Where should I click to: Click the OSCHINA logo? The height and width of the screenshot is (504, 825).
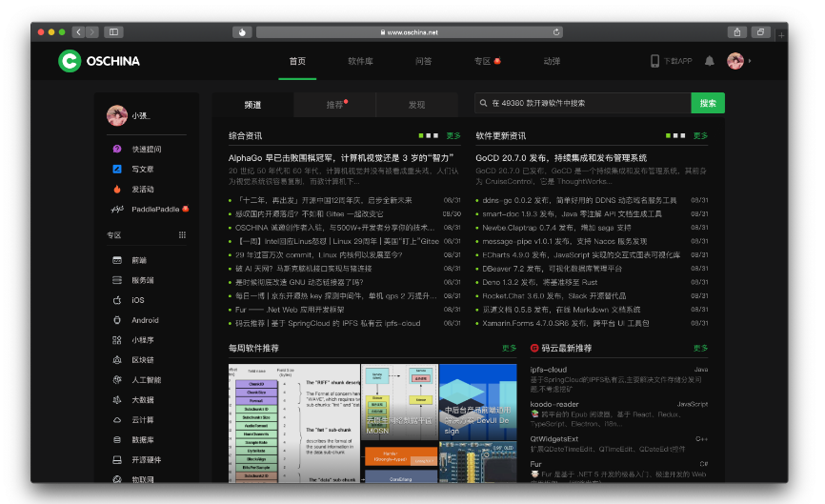pyautogui.click(x=99, y=61)
